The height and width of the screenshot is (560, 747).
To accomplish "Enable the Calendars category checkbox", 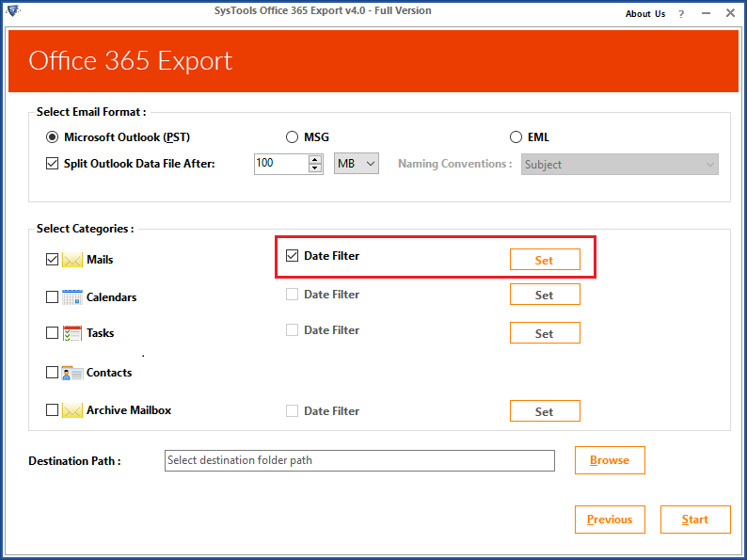I will (x=52, y=296).
